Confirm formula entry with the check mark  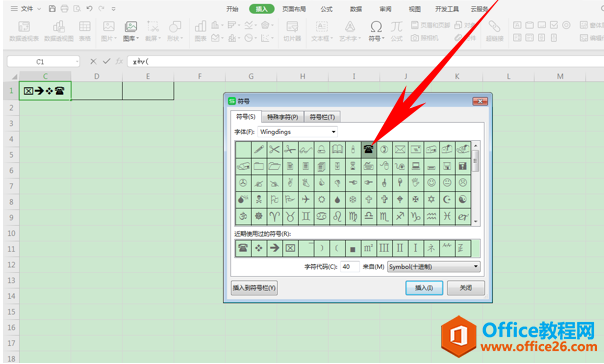click(106, 61)
